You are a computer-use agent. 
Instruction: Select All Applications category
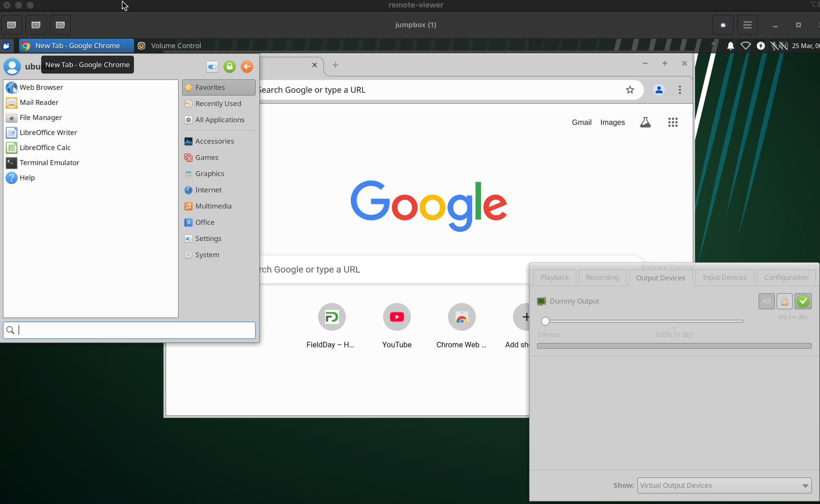(219, 119)
